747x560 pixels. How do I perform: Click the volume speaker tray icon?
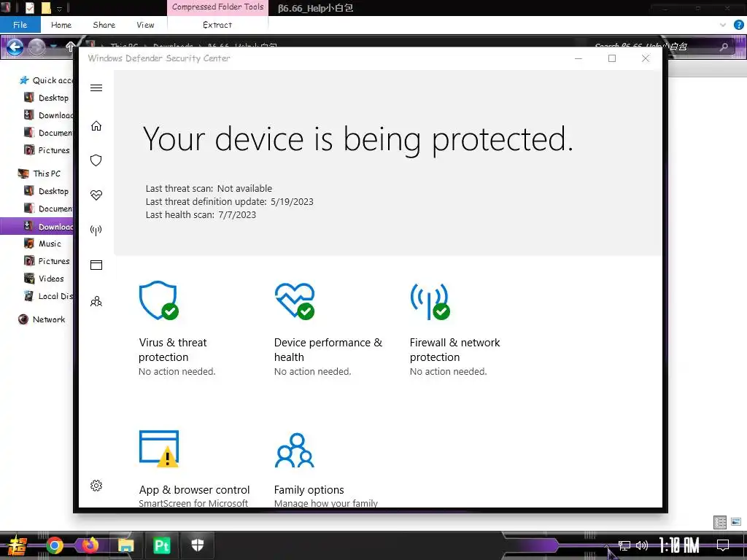(642, 545)
